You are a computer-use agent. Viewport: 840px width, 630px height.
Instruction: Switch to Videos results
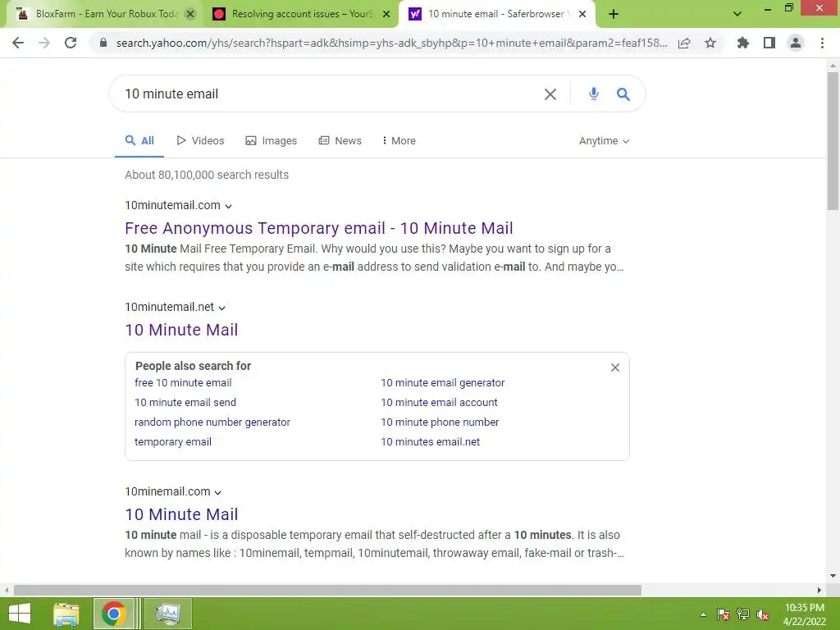tap(200, 141)
